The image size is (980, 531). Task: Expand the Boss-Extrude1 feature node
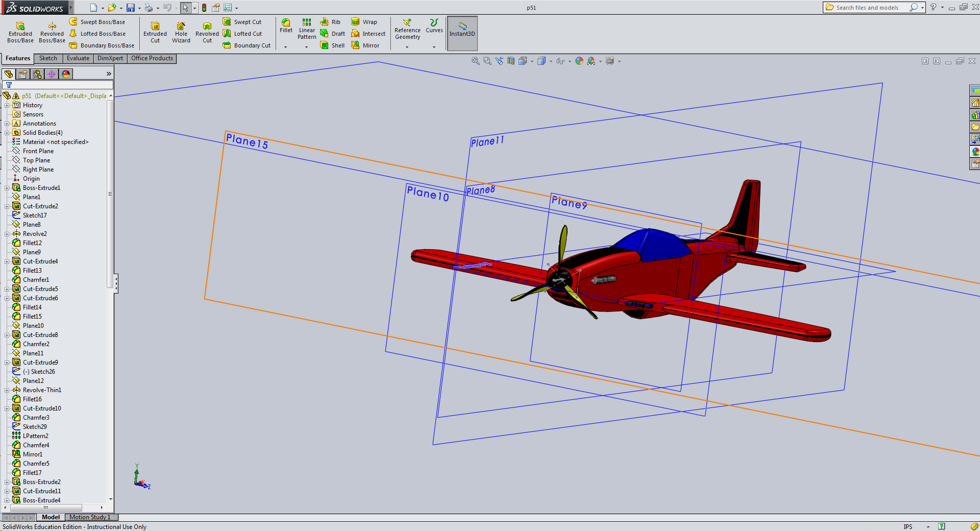coord(7,188)
